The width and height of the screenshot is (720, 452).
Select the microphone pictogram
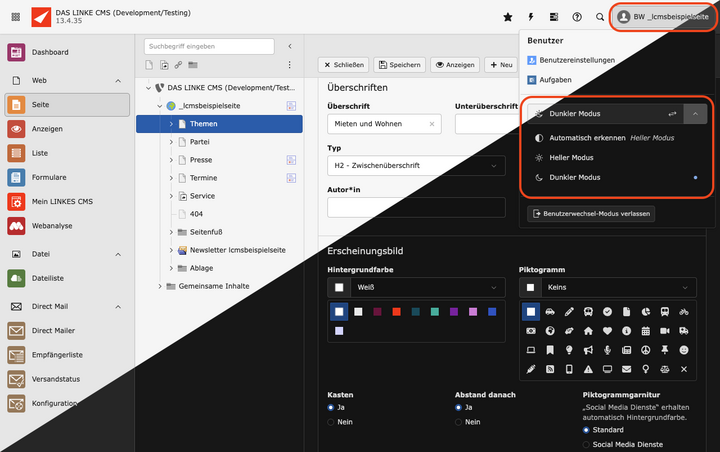click(607, 350)
